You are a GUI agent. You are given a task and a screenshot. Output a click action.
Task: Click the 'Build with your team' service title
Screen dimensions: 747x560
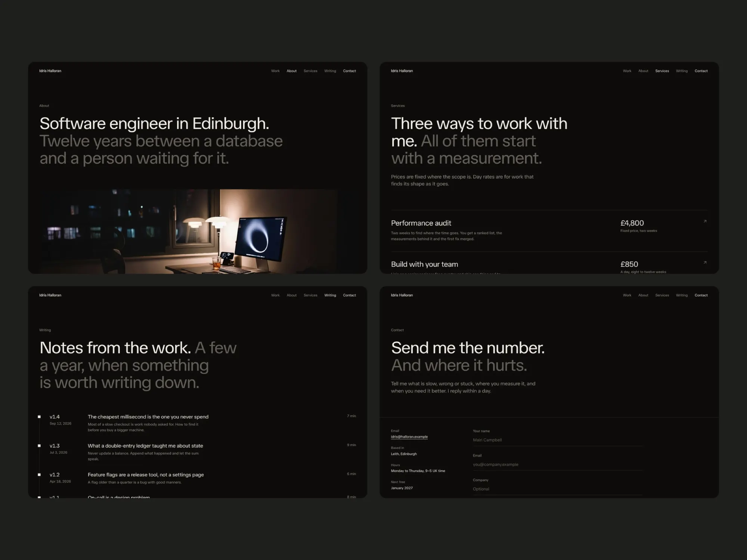click(x=424, y=264)
